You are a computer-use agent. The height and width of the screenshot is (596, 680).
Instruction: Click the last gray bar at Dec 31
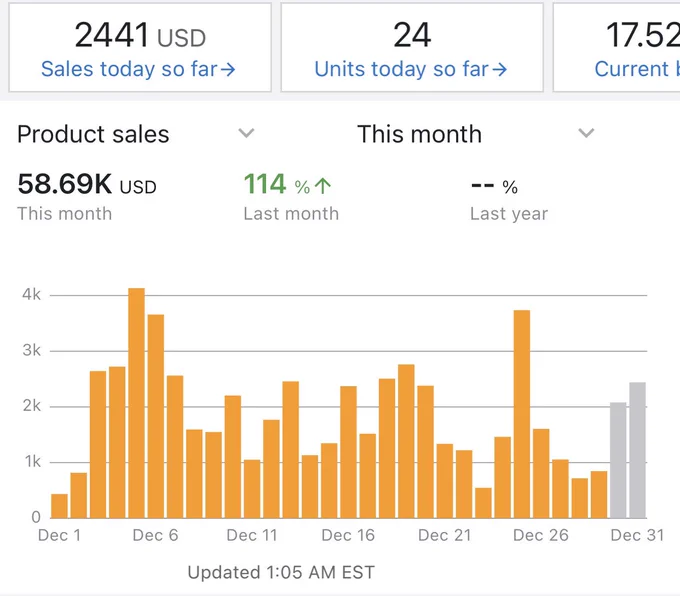point(638,450)
